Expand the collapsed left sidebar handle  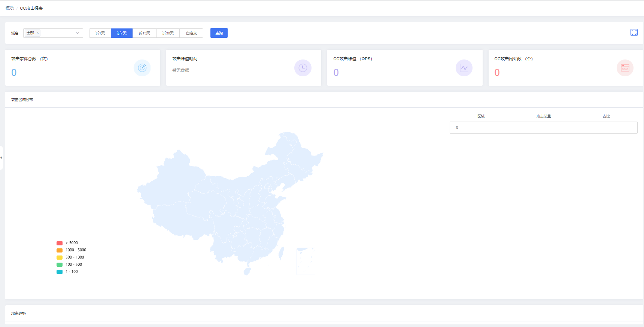[1, 158]
